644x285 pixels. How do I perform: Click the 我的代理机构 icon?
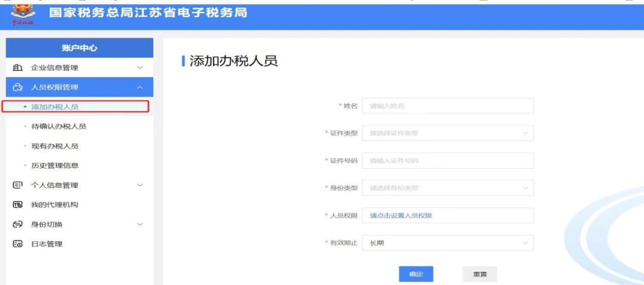click(x=18, y=205)
